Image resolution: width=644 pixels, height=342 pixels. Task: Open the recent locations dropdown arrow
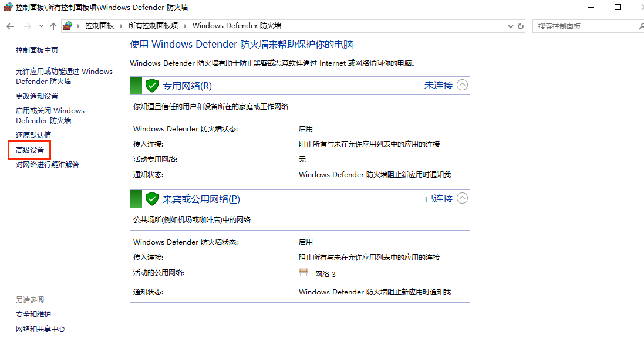[41, 26]
